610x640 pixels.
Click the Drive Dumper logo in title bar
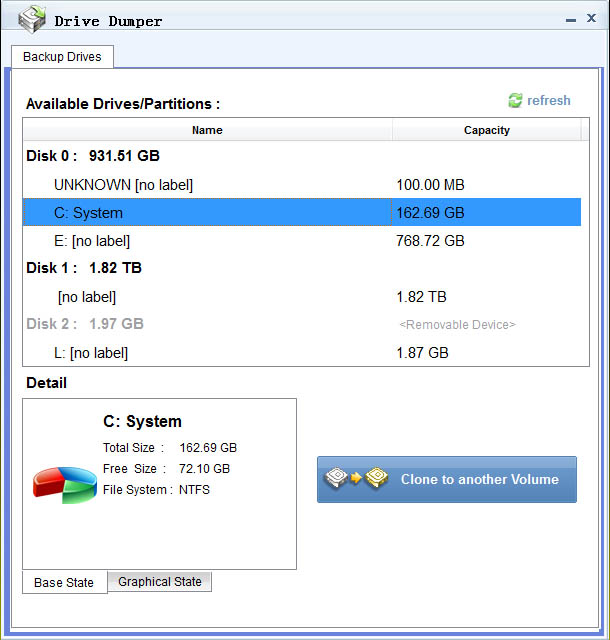tap(32, 19)
